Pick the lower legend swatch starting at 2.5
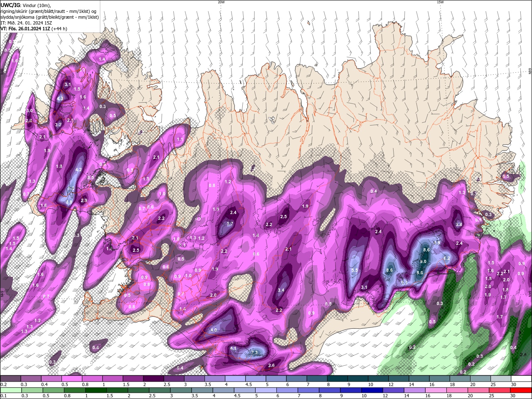 pyautogui.click(x=160, y=390)
